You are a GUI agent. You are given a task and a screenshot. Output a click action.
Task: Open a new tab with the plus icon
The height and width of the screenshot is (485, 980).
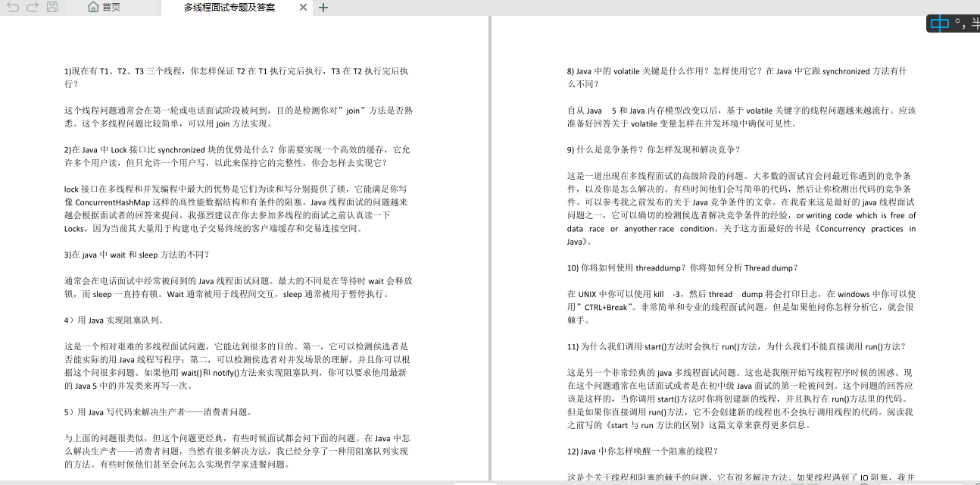click(x=323, y=8)
